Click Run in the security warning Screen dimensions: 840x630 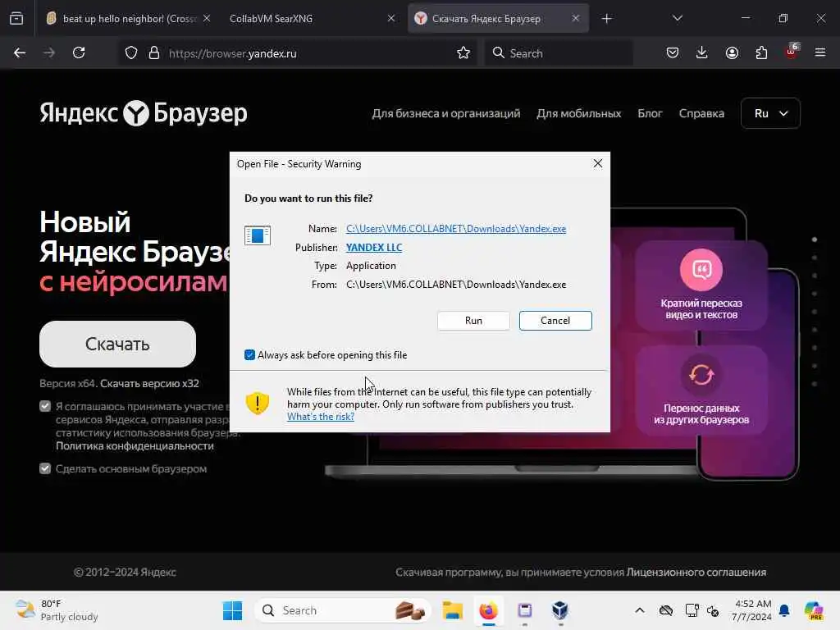click(473, 321)
